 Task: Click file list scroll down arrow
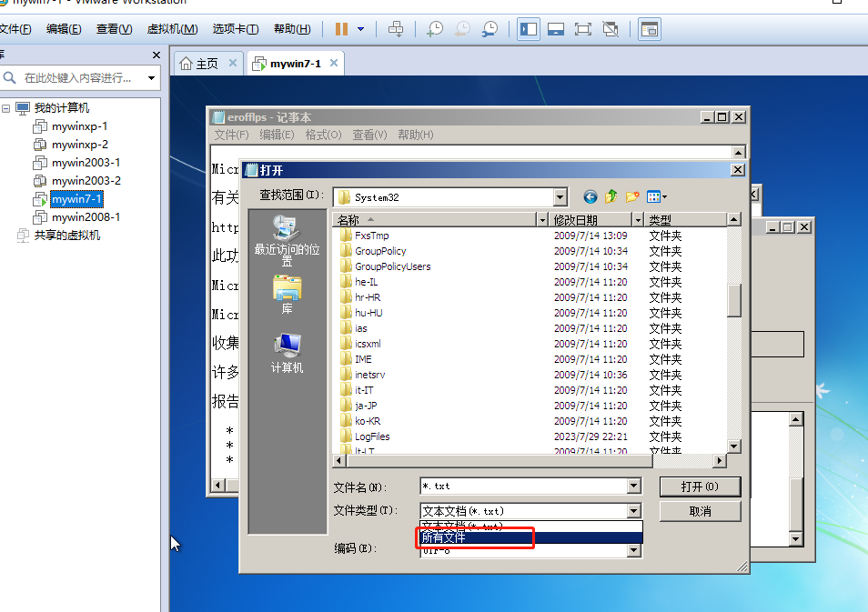734,446
